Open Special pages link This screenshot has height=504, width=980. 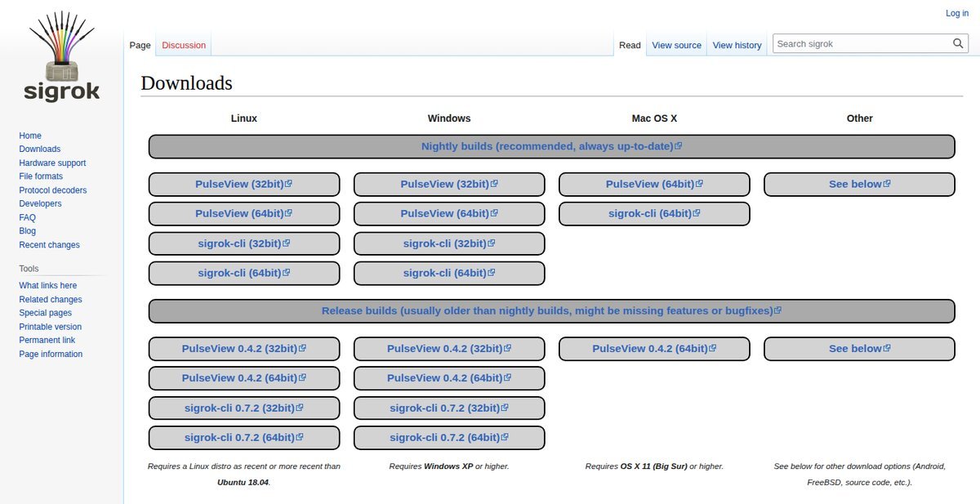pos(46,313)
